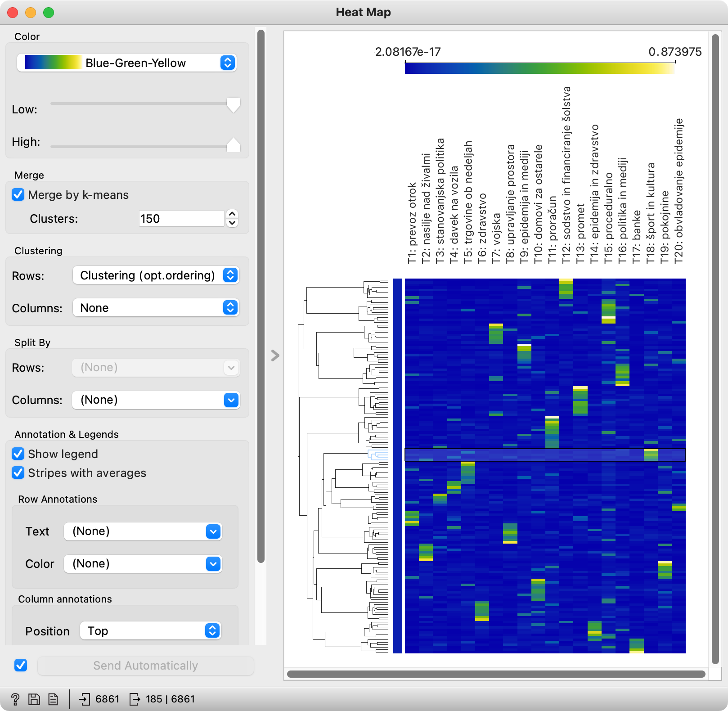Screen dimensions: 728x711
Task: Uncheck the Show legend option
Action: 18,454
